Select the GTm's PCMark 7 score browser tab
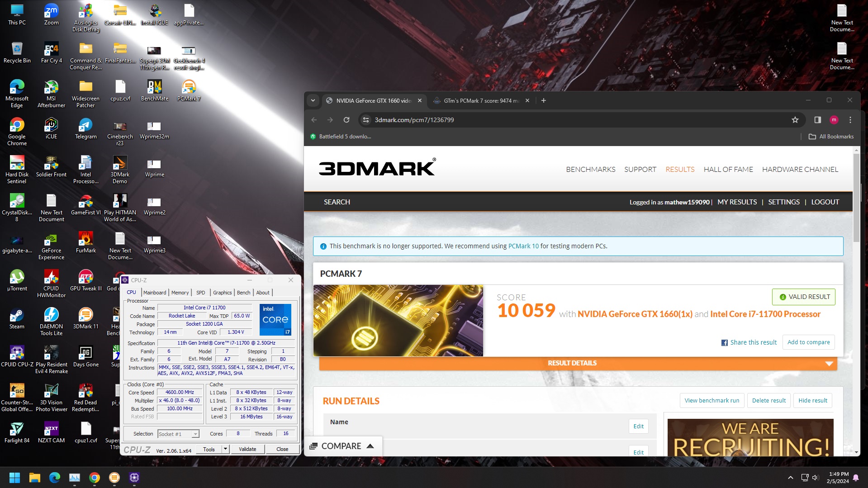This screenshot has width=868, height=488. tap(481, 100)
